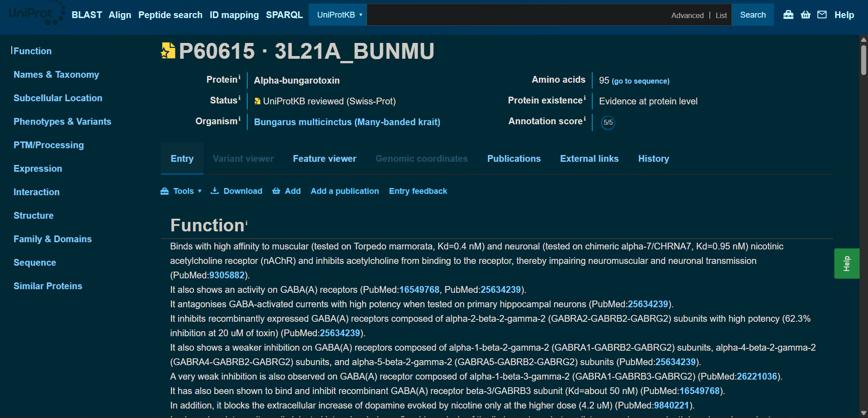868x418 pixels.
Task: Click the green Help side tab
Action: (846, 263)
